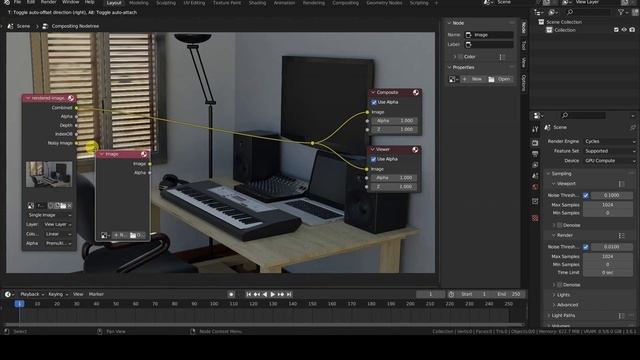Open the outliner filter funnel icon

621,12
